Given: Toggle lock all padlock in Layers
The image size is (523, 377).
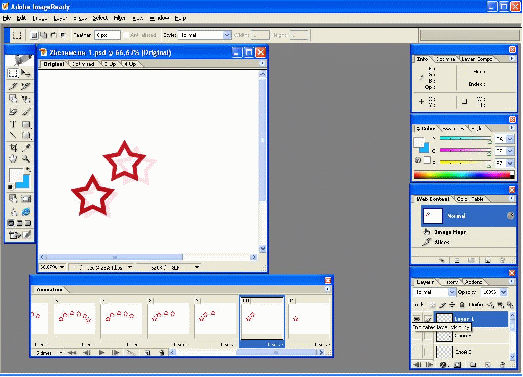Looking at the screenshot, I should coord(462,305).
